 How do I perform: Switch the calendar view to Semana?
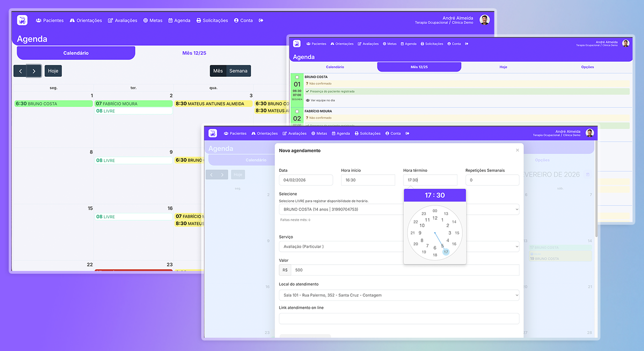238,71
